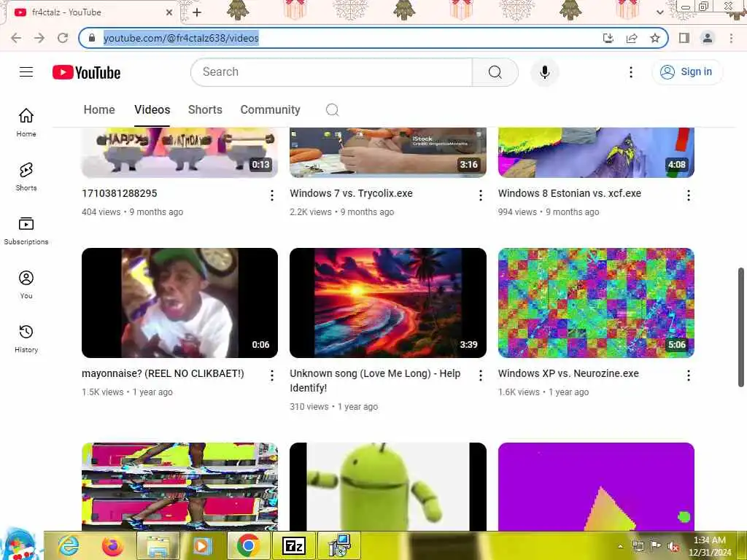
Task: Launch Firefox from taskbar
Action: pyautogui.click(x=113, y=545)
